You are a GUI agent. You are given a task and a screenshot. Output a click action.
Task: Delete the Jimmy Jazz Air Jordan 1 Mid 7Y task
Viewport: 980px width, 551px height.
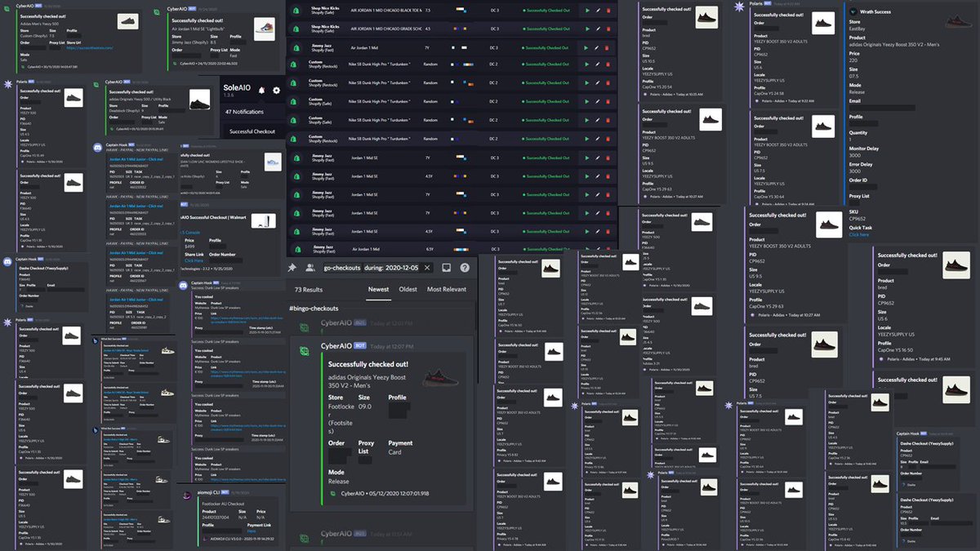pos(607,49)
